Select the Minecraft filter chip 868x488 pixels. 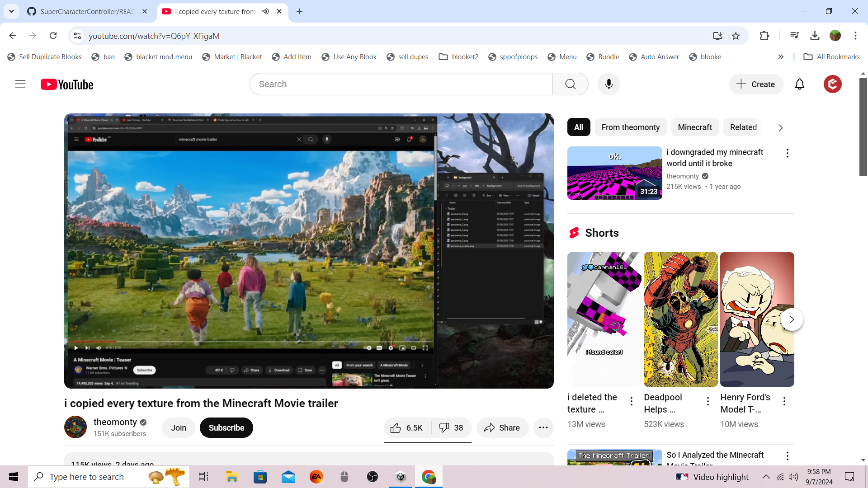[694, 127]
